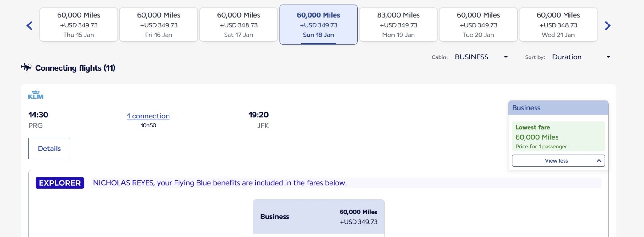Select Tue 20 Jan date tab
The height and width of the screenshot is (237, 644).
pyautogui.click(x=478, y=25)
